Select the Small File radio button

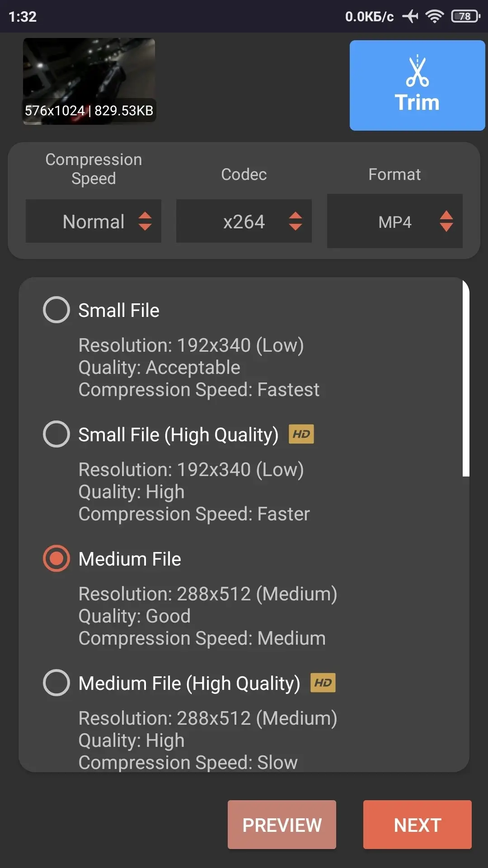[x=56, y=310]
